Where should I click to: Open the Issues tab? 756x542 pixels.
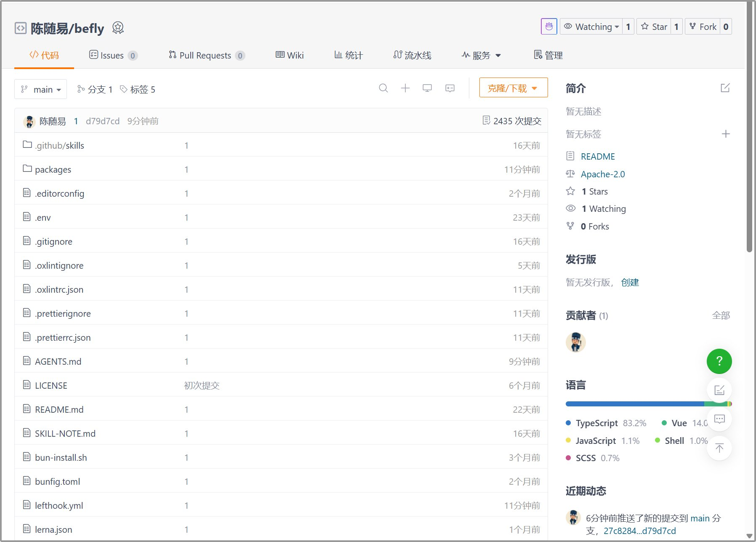tap(113, 55)
